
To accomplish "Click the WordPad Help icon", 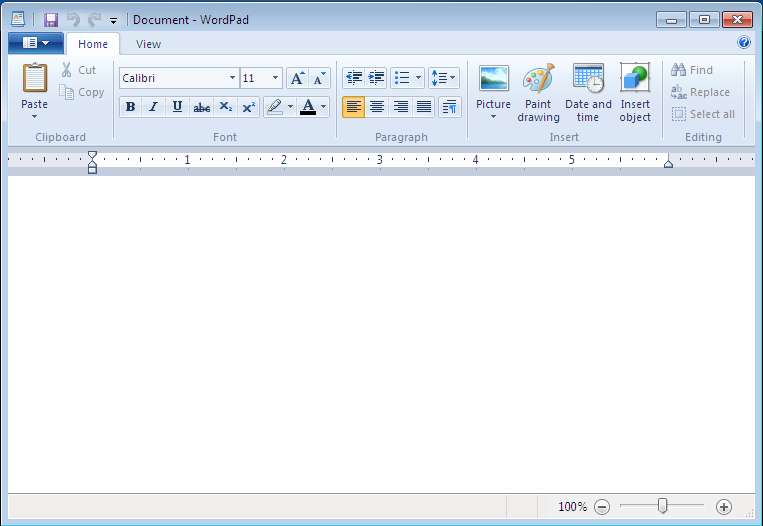I will tap(744, 43).
